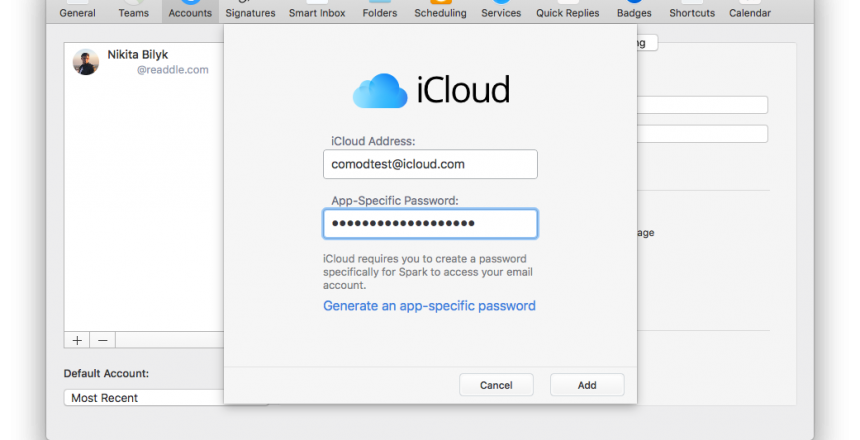The image size is (860, 440).
Task: Add an account with the plus button
Action: (x=77, y=340)
